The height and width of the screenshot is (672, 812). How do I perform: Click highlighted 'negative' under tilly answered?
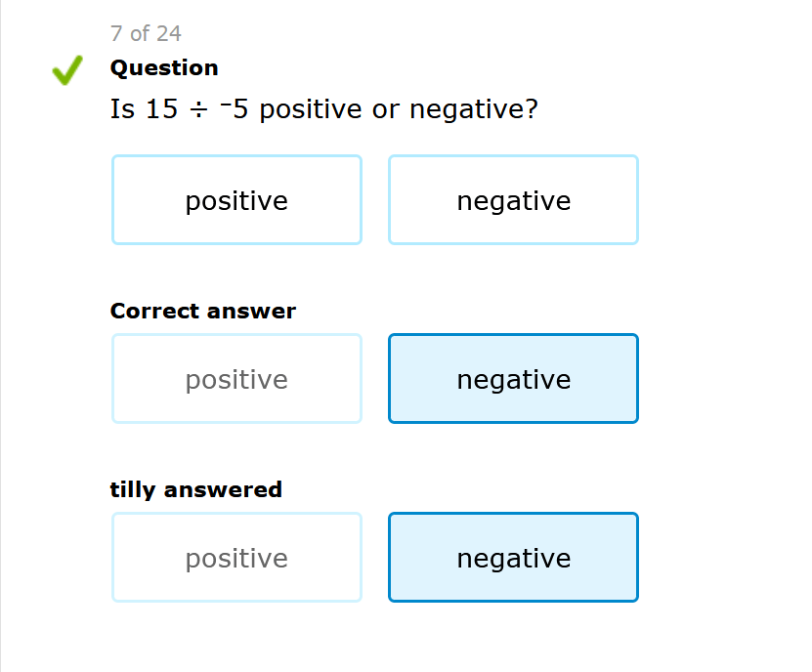pyautogui.click(x=513, y=558)
